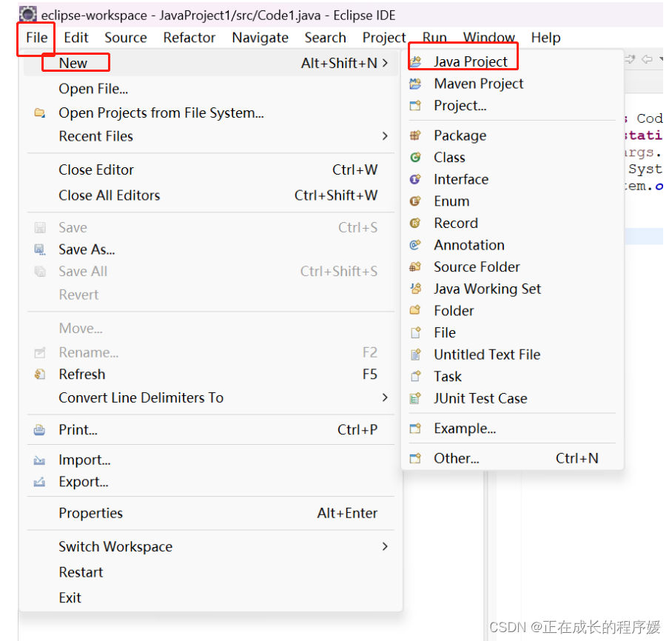This screenshot has height=641, width=672.
Task: Click the back navigation arrow in toolbar
Action: click(x=647, y=59)
